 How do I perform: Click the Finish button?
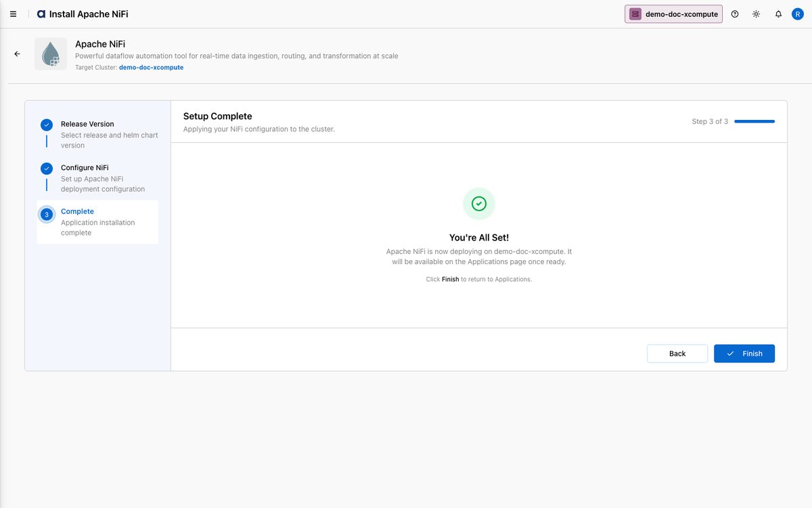click(x=744, y=354)
